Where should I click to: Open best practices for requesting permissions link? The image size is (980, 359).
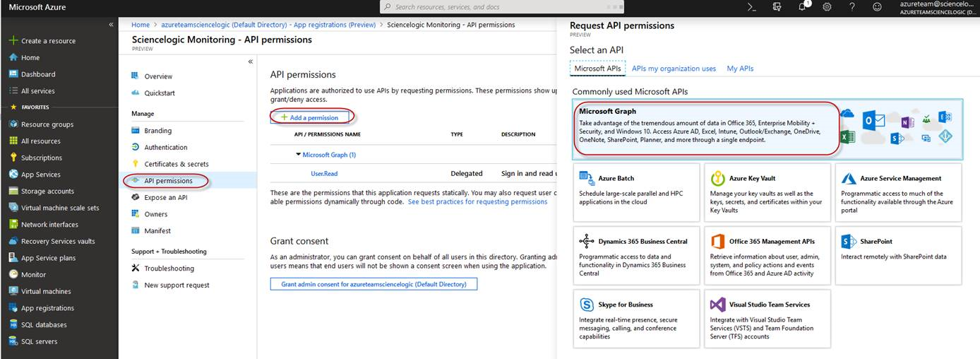click(477, 202)
